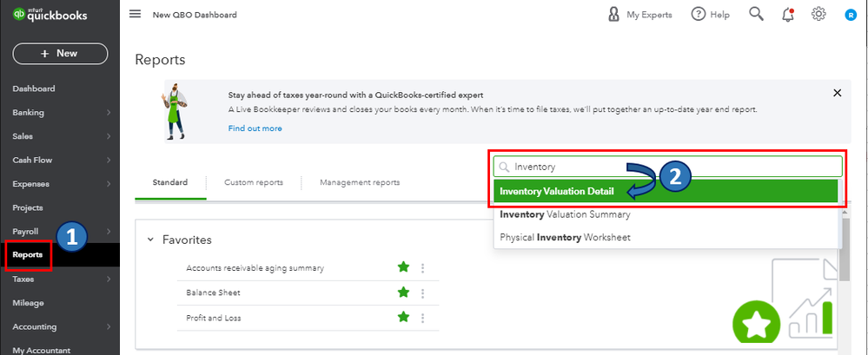Open more options for Balance Sheet report
Viewport: 868px width, 355px height.
[x=423, y=293]
